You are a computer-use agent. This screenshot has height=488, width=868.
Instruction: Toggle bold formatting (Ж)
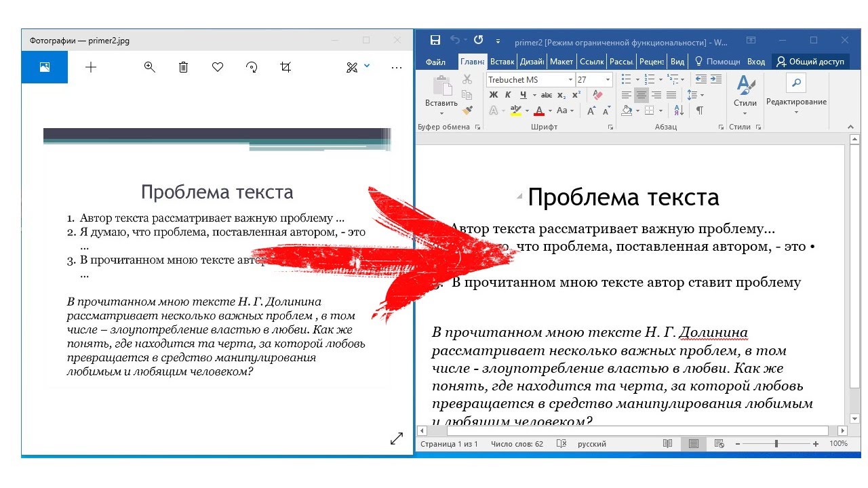click(494, 95)
